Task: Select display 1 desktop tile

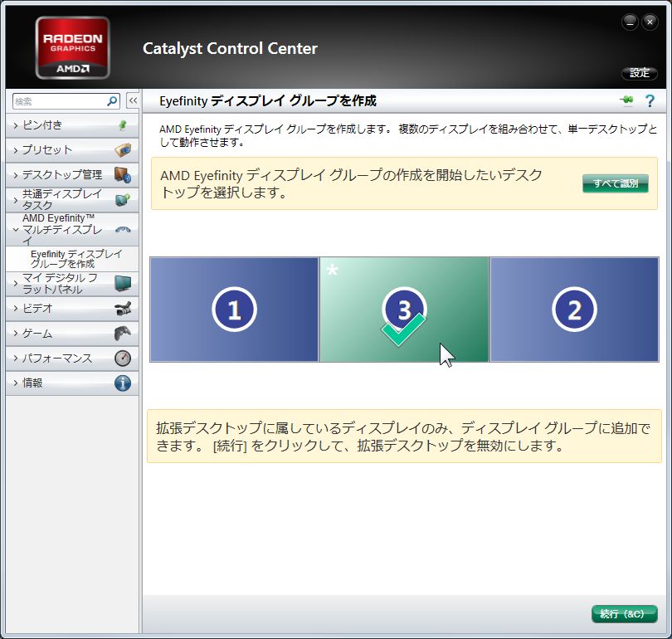Action: (234, 310)
